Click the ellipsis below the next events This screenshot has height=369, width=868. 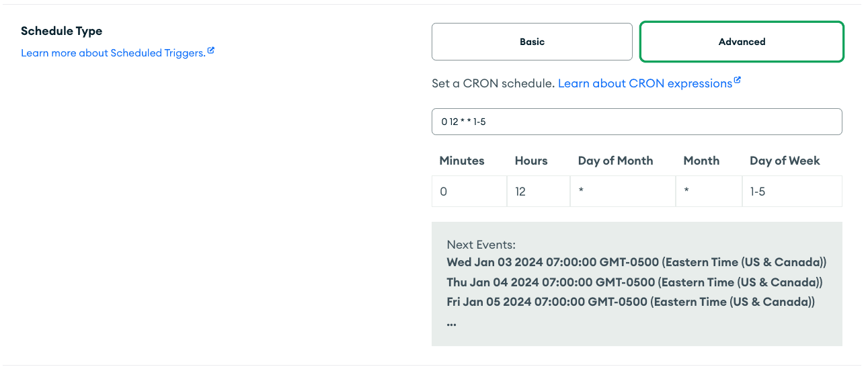coord(451,323)
